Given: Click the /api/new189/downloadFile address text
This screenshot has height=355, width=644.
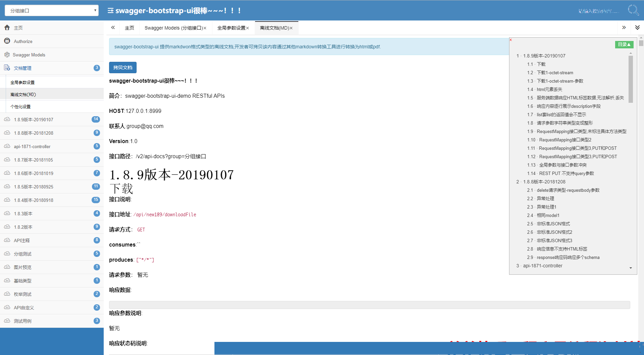Looking at the screenshot, I should tap(165, 215).
